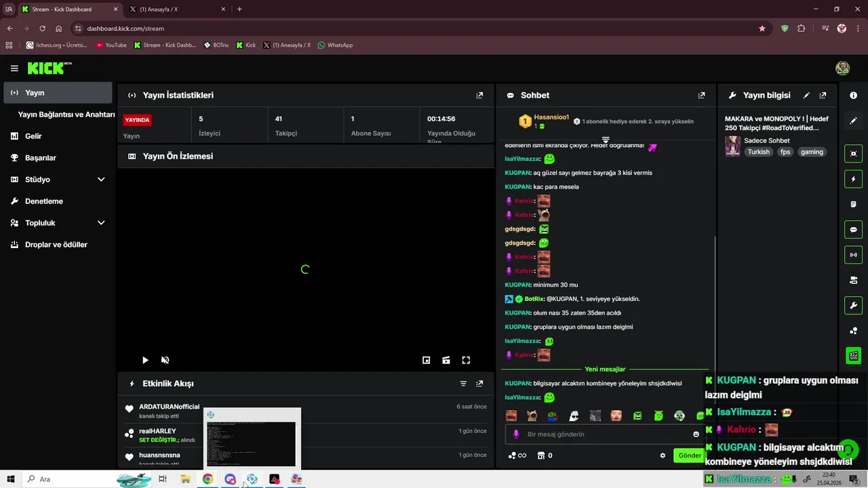This screenshot has height=488, width=868.
Task: Open the WhatsApp bookmark
Action: coord(334,45)
